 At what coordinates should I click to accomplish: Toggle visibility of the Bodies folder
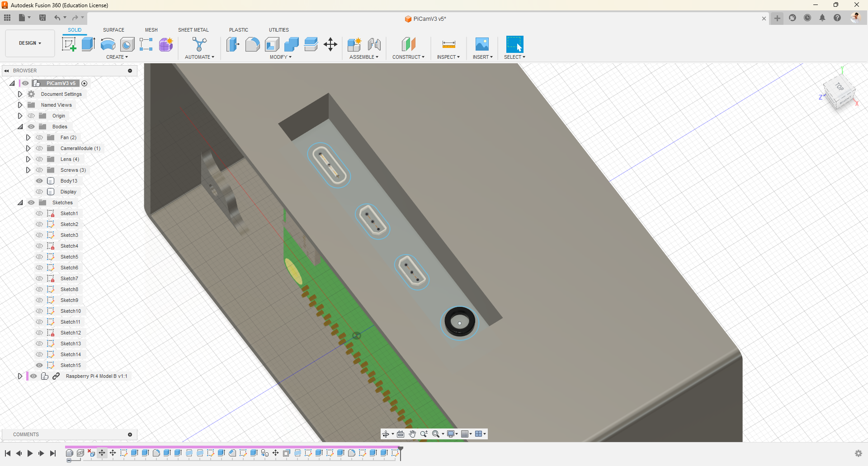(x=31, y=127)
